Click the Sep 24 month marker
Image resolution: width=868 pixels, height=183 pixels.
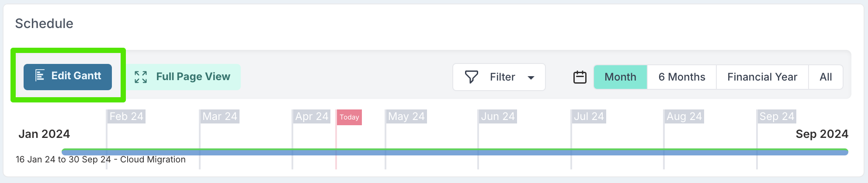coord(777,116)
